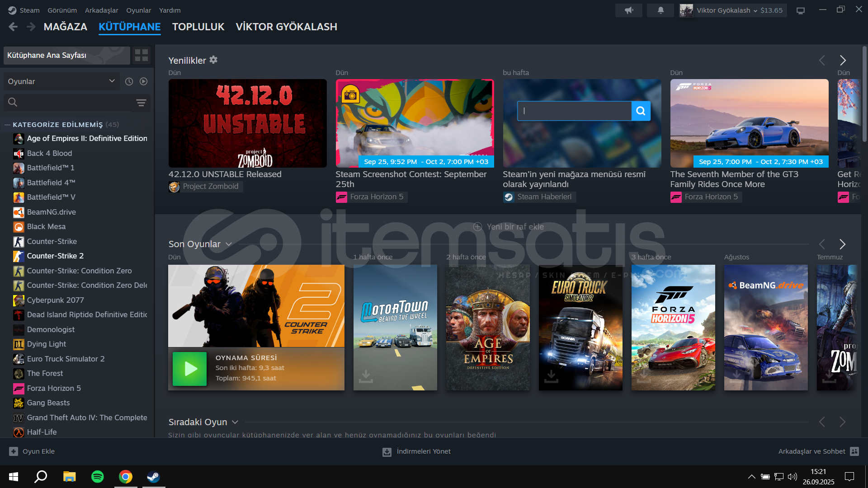Screen dimensions: 868x488
Task: Open the Yenilikler settings gear
Action: click(213, 60)
